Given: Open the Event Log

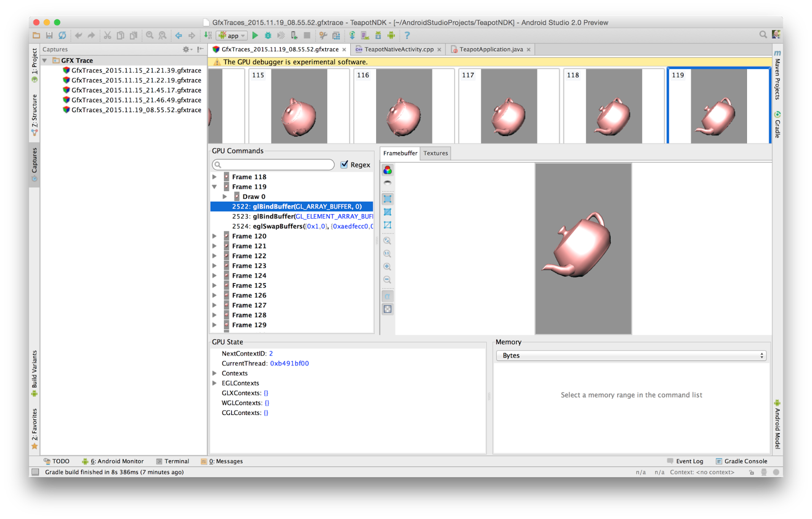Looking at the screenshot, I should pos(689,461).
